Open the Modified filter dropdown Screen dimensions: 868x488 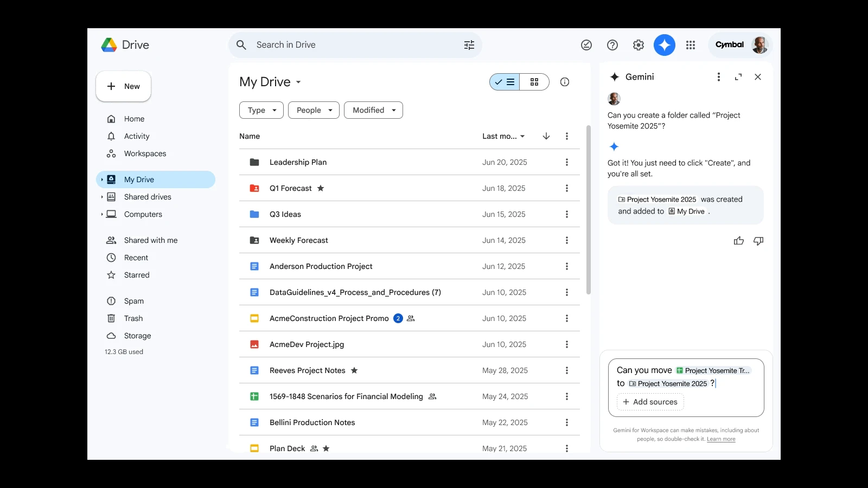tap(373, 110)
